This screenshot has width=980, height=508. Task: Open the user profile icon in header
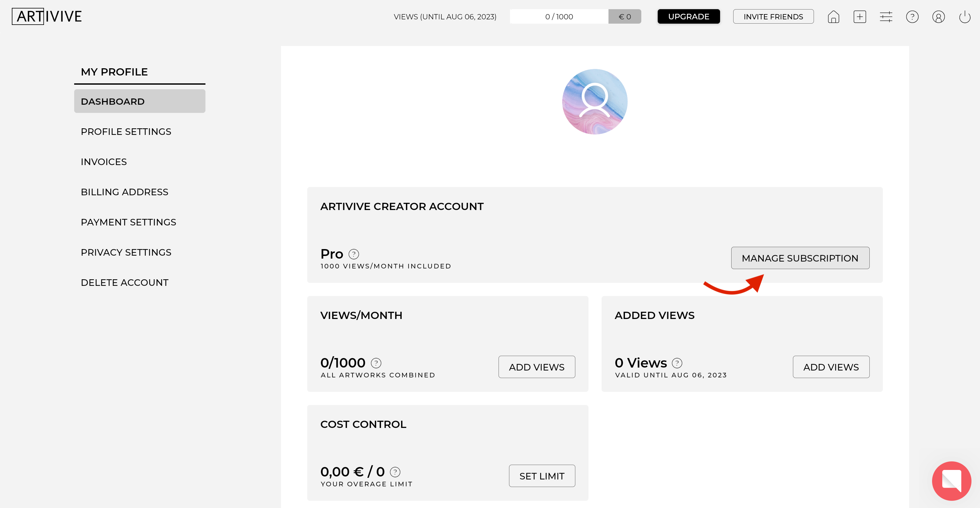(x=938, y=17)
